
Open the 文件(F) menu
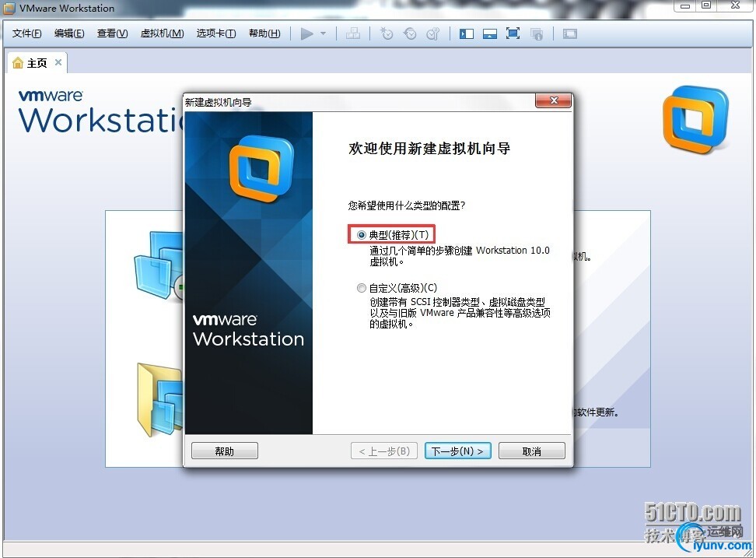pos(26,33)
